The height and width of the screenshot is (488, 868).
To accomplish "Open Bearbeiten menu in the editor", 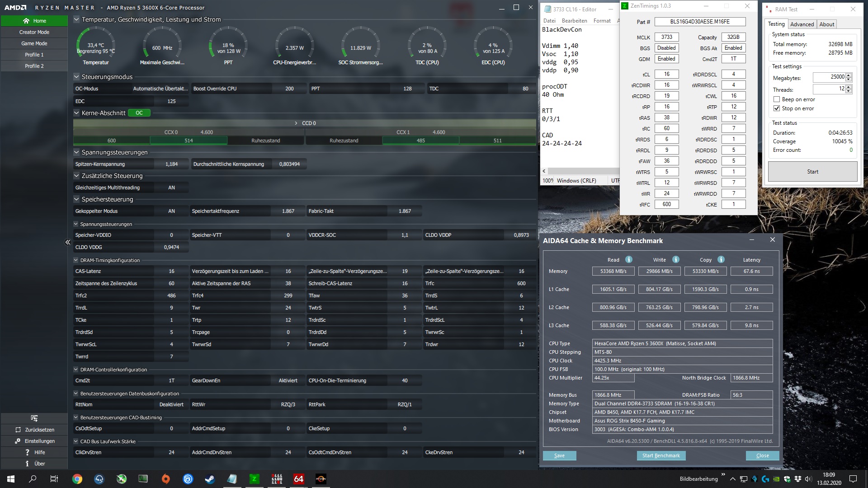I will [574, 21].
